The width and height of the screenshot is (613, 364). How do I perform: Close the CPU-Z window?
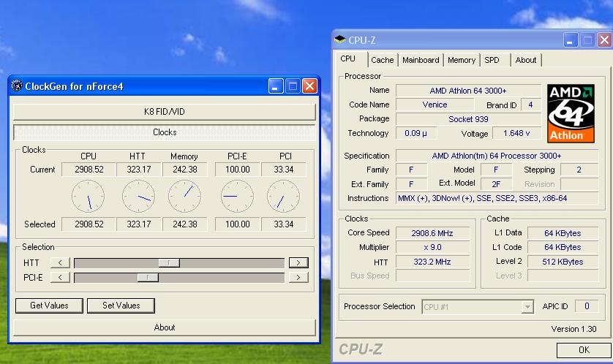(604, 40)
